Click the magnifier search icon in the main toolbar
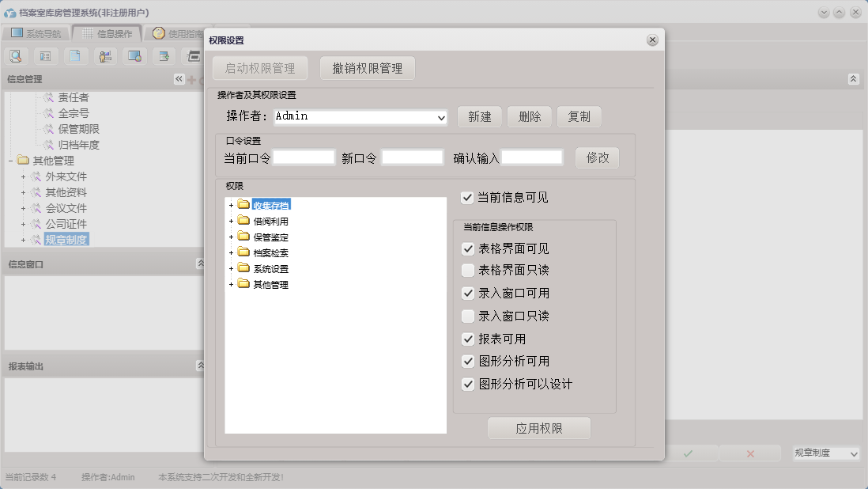The height and width of the screenshot is (489, 868). [16, 56]
